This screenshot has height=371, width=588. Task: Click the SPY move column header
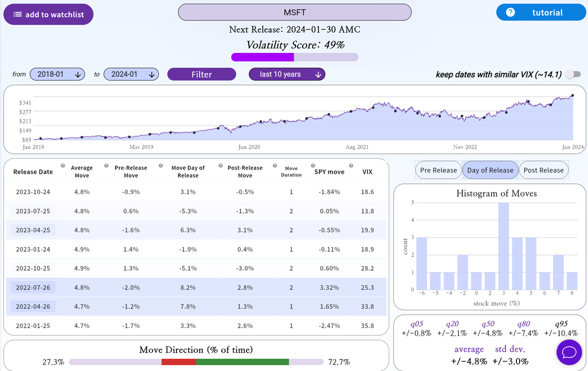[329, 172]
